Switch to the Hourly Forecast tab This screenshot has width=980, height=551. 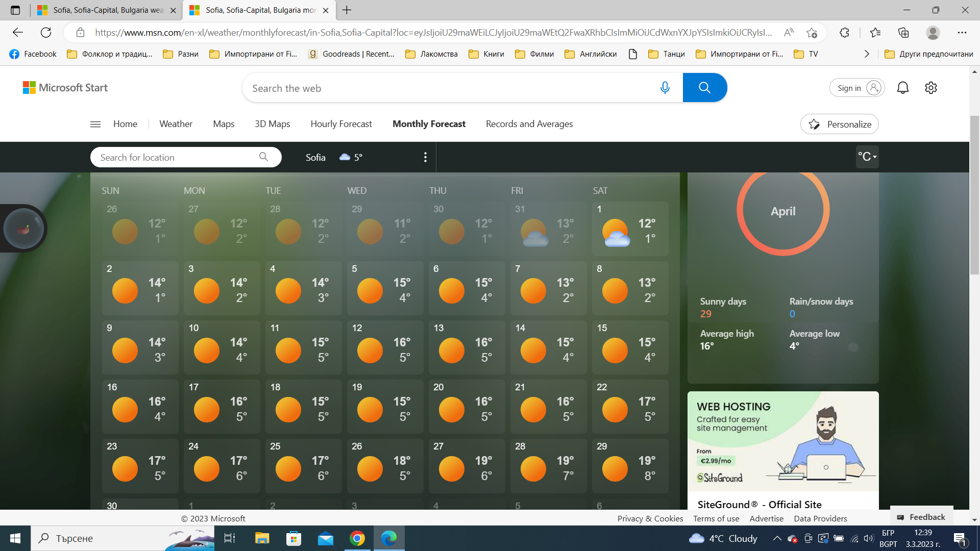pos(341,124)
